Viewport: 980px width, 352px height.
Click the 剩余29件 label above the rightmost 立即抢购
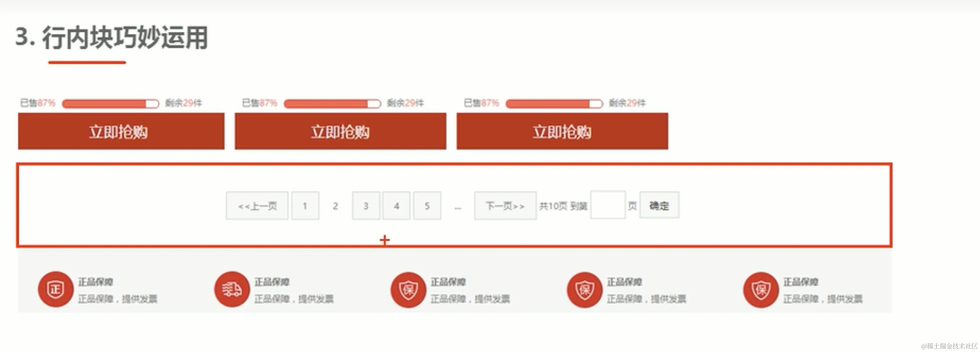[x=627, y=102]
